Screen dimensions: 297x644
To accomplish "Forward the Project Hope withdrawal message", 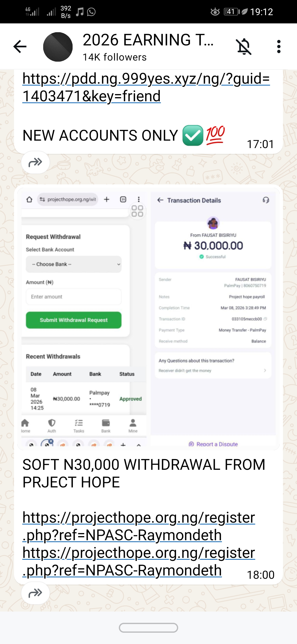I will 35,593.
